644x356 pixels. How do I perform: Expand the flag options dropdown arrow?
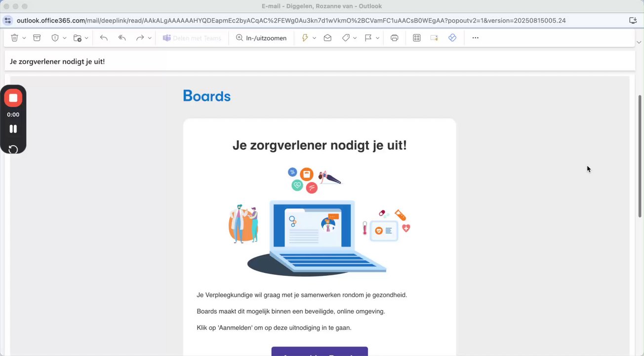click(378, 38)
